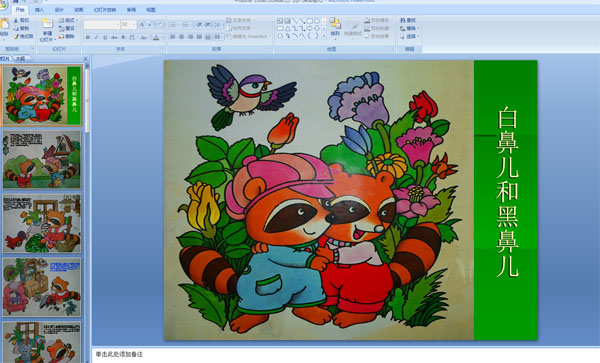Open the font size dropdown
The width and height of the screenshot is (600, 363).
tap(134, 24)
